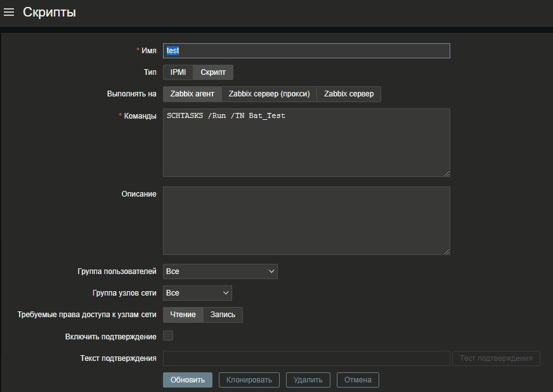The height and width of the screenshot is (392, 553).
Task: Open Группа пользователей dropdown
Action: tap(220, 271)
